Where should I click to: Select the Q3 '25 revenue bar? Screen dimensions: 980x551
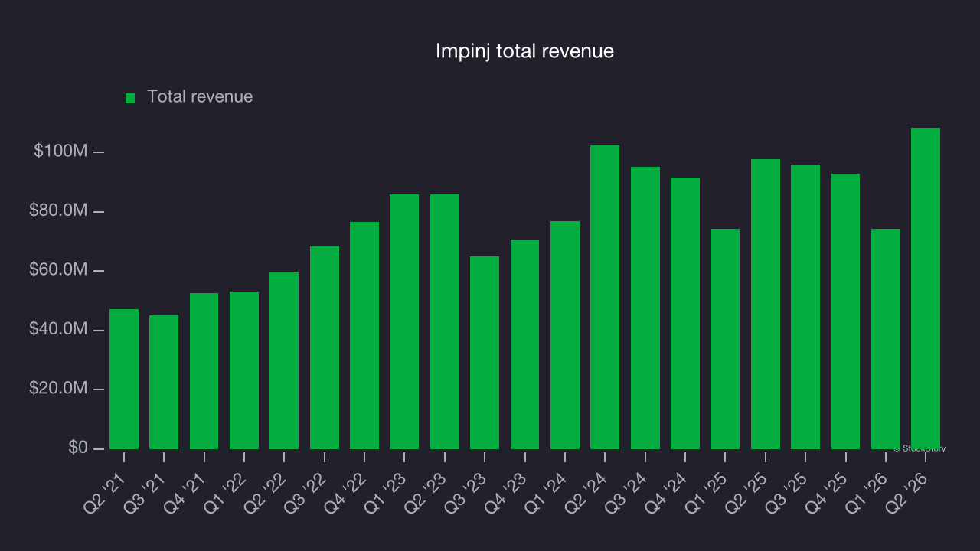tap(805, 307)
